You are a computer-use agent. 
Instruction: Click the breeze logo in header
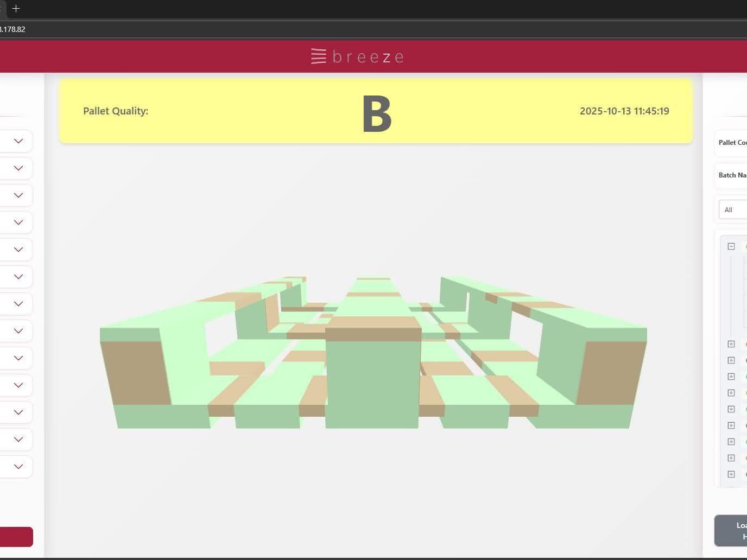[357, 56]
